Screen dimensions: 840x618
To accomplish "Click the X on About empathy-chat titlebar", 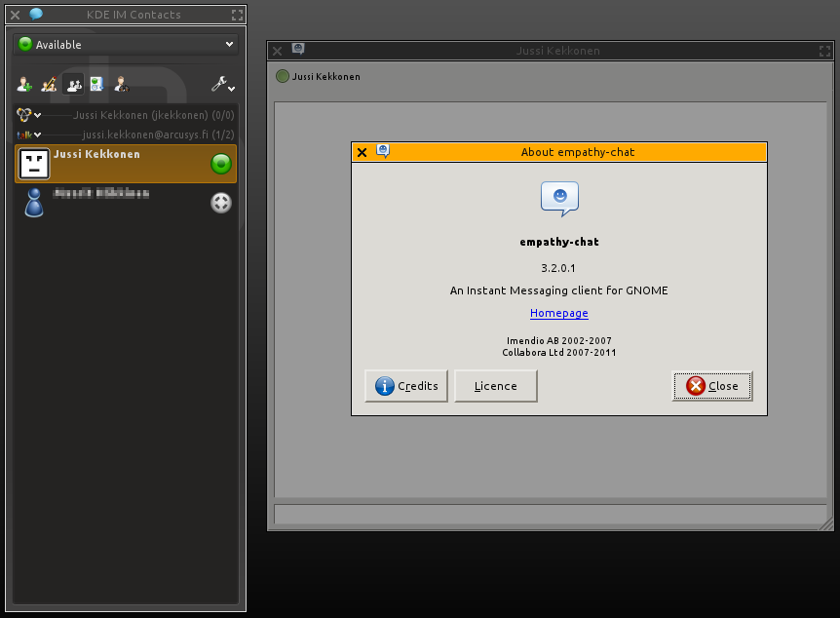I will pyautogui.click(x=363, y=152).
